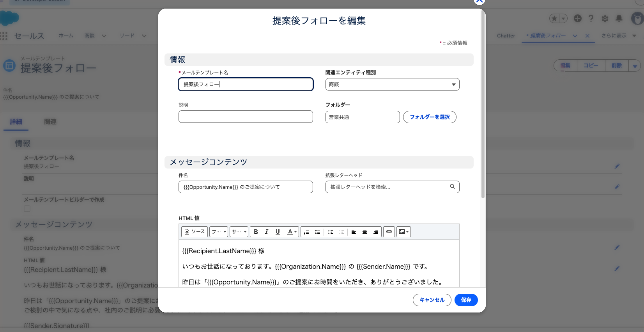Viewport: 644px width, 332px height.
Task: Open the setup gear icon
Action: click(605, 18)
